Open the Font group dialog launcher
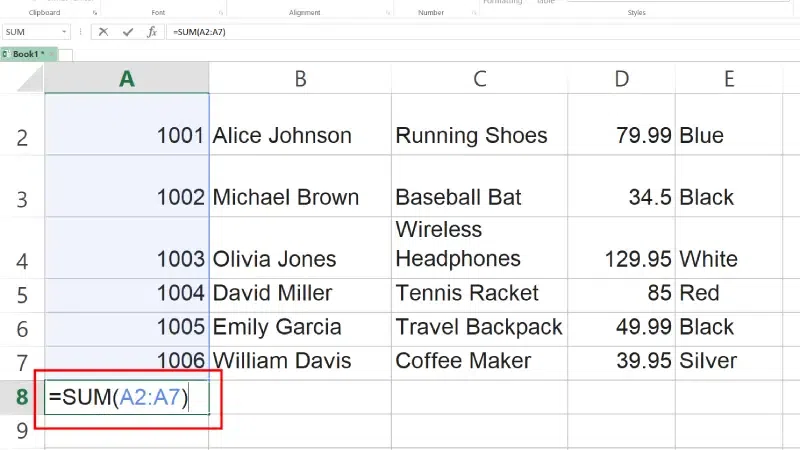 coord(220,14)
